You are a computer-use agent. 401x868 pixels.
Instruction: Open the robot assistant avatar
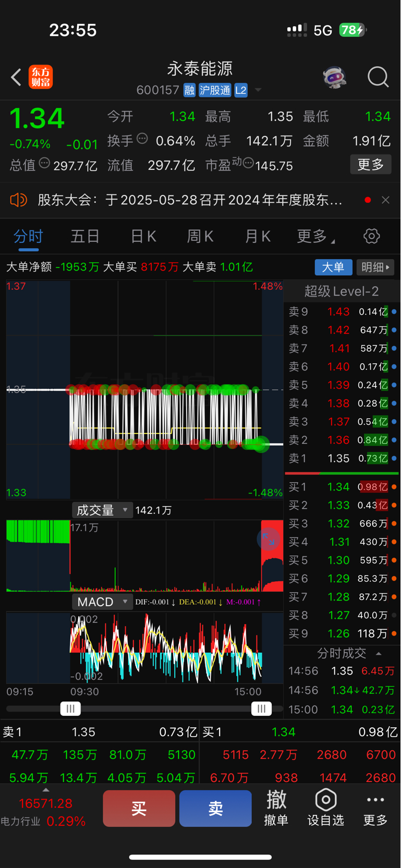point(334,77)
